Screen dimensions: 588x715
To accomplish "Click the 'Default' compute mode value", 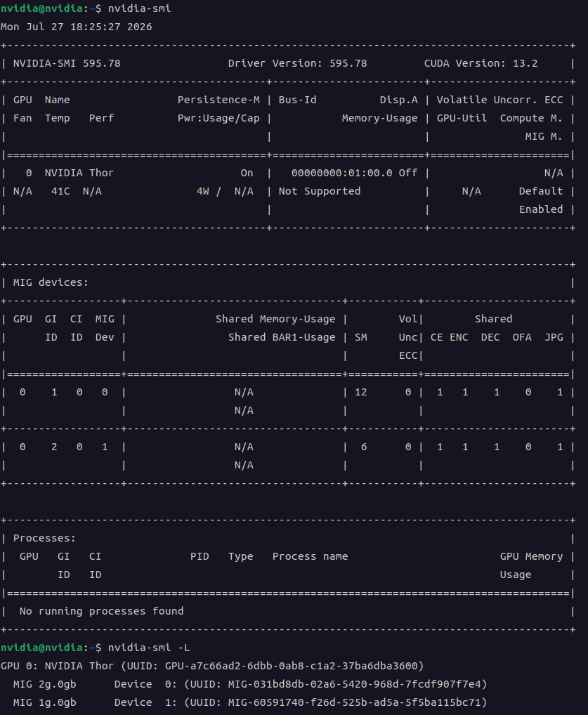I will [540, 191].
